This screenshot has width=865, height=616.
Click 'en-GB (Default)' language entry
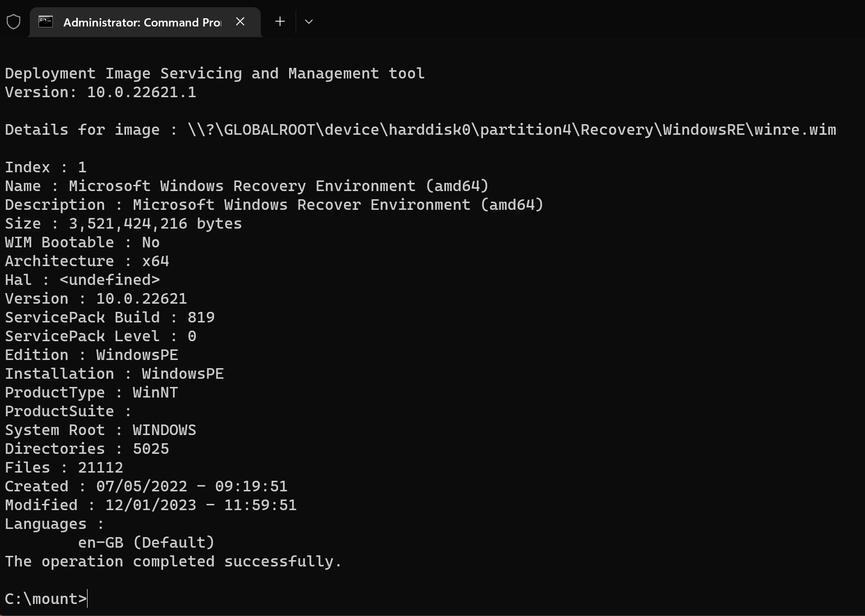point(146,543)
